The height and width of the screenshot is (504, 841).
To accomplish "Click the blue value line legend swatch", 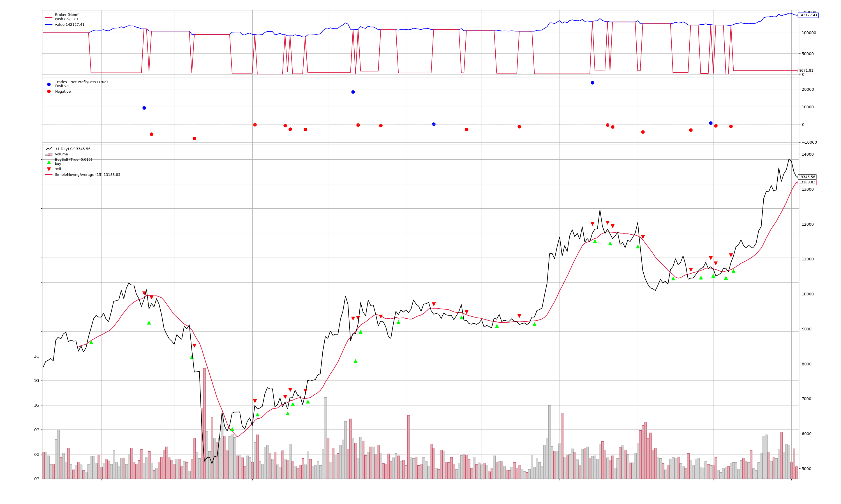I will pyautogui.click(x=48, y=25).
